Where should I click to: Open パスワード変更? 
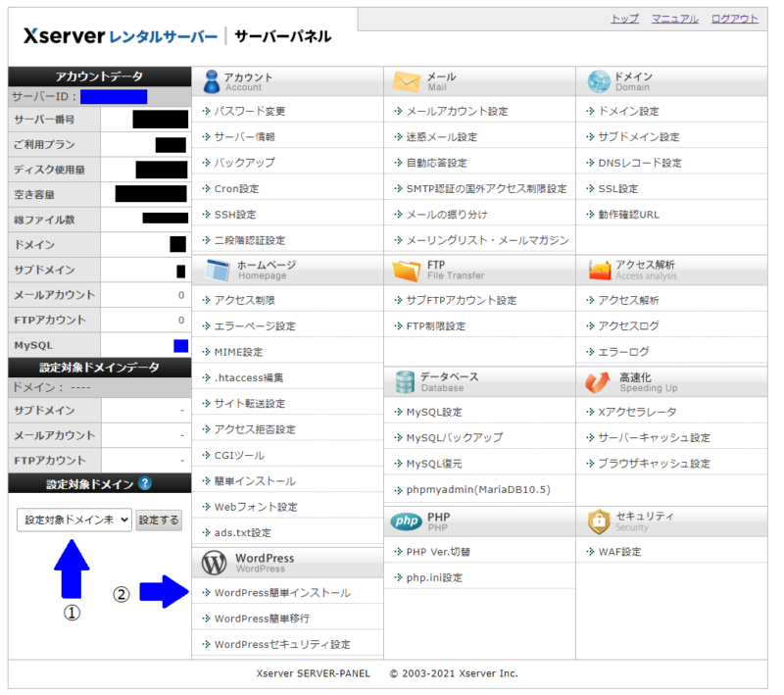pos(250,111)
